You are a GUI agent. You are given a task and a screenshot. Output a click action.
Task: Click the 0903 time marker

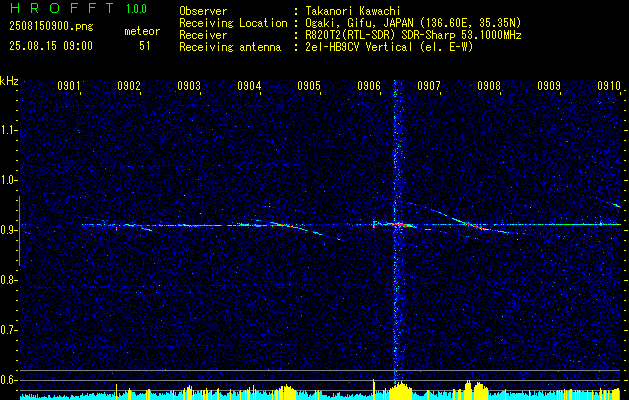(x=189, y=85)
